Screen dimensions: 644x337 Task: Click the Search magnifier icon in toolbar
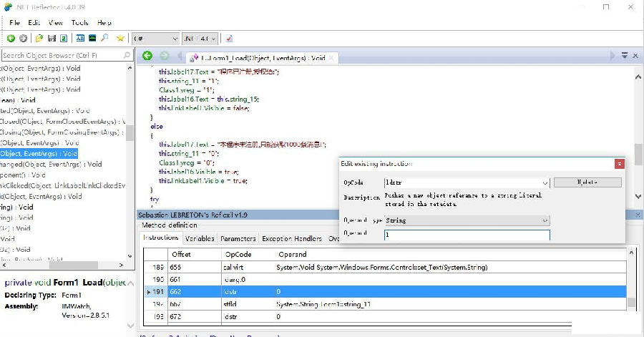pos(104,38)
